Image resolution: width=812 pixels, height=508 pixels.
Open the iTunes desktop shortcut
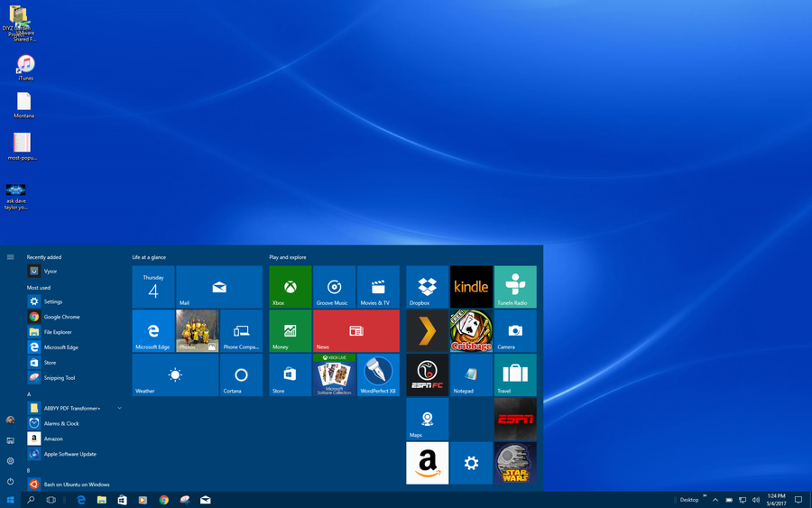25,68
